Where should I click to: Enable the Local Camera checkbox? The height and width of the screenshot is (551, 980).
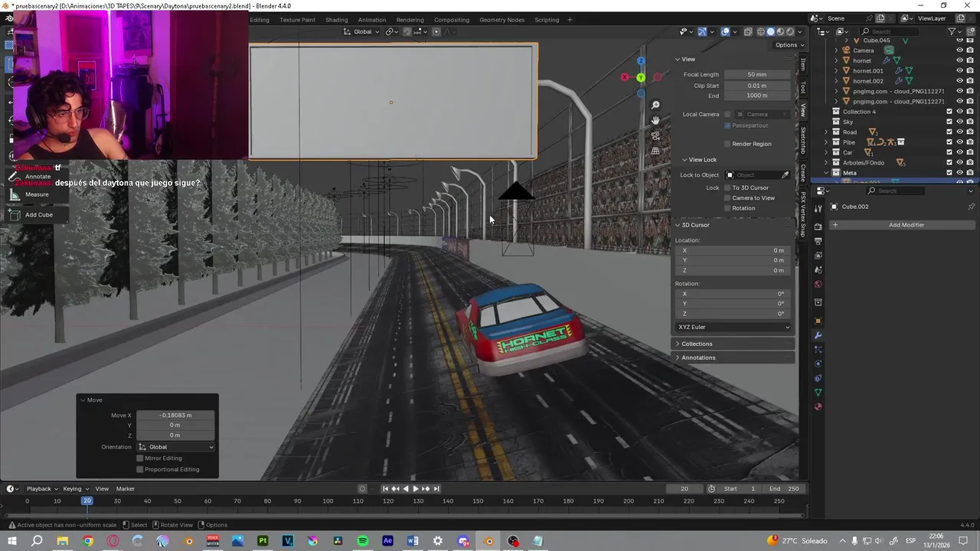pyautogui.click(x=727, y=115)
